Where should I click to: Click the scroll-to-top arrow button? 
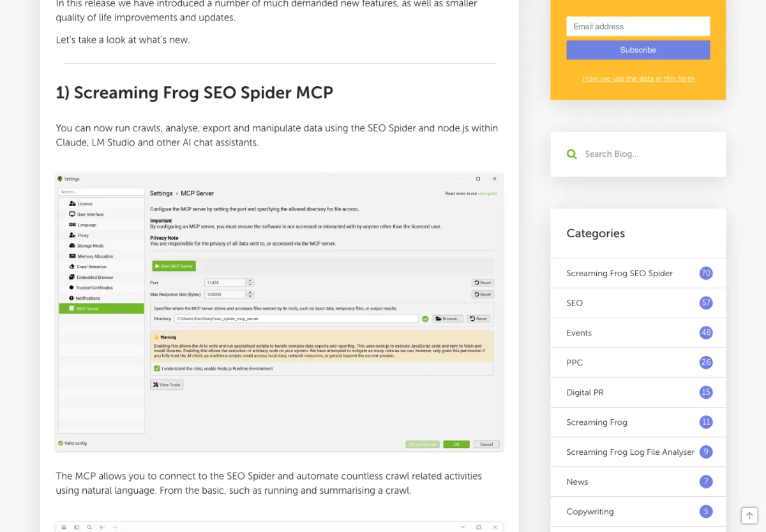pos(749,516)
